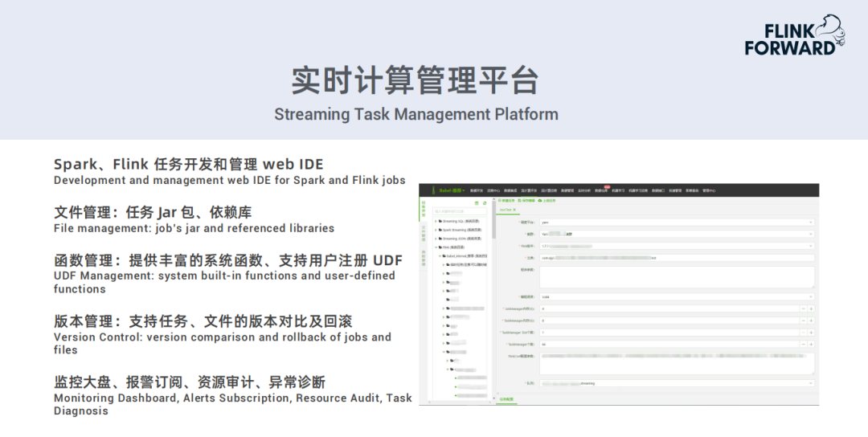
Task: Click the 上线任务 cloud upload button
Action: point(547,201)
